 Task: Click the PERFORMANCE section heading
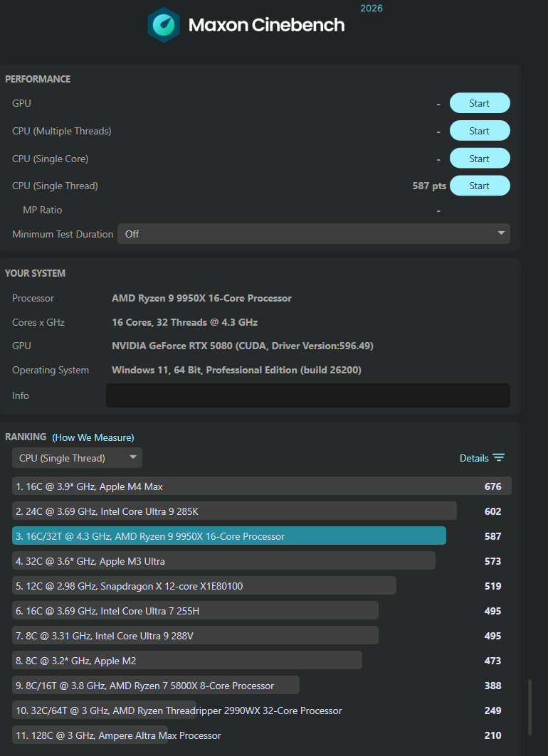(38, 79)
